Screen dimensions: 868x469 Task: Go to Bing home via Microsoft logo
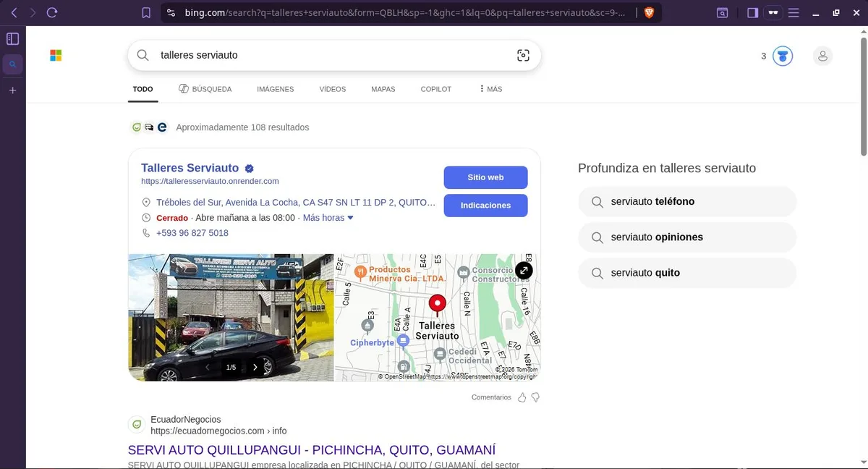[56, 56]
